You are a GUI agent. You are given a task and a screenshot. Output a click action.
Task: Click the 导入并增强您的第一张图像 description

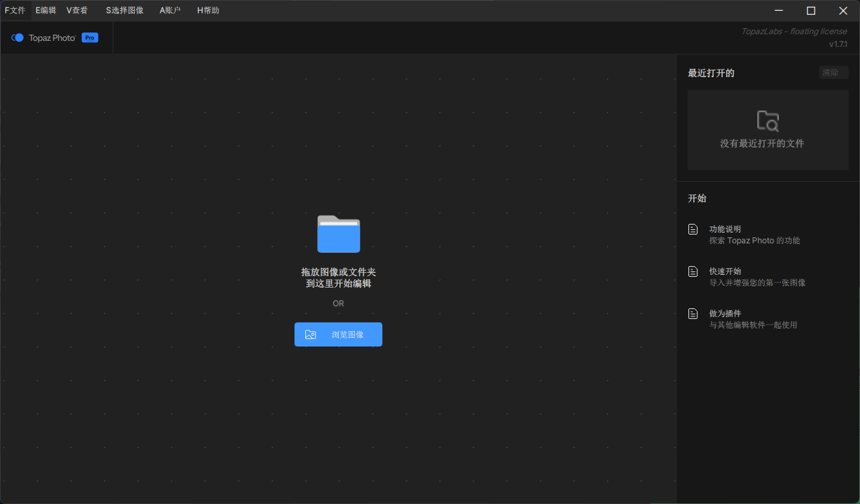[x=757, y=283]
